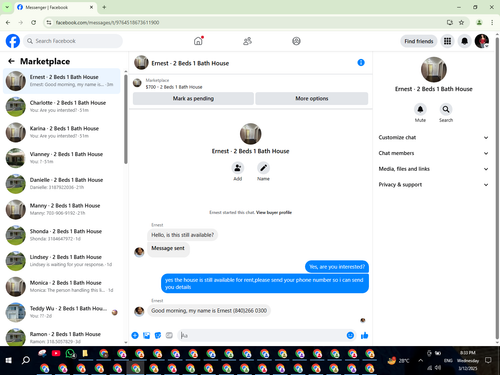Screen dimensions: 500x375
Task: Click the browser address bar URL
Action: [107, 22]
